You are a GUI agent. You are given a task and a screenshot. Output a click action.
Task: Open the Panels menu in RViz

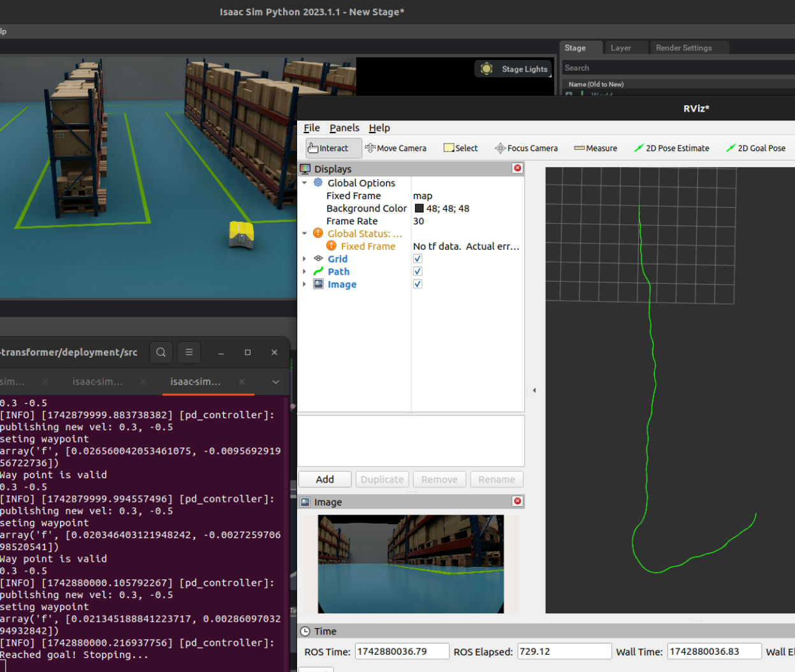tap(344, 128)
